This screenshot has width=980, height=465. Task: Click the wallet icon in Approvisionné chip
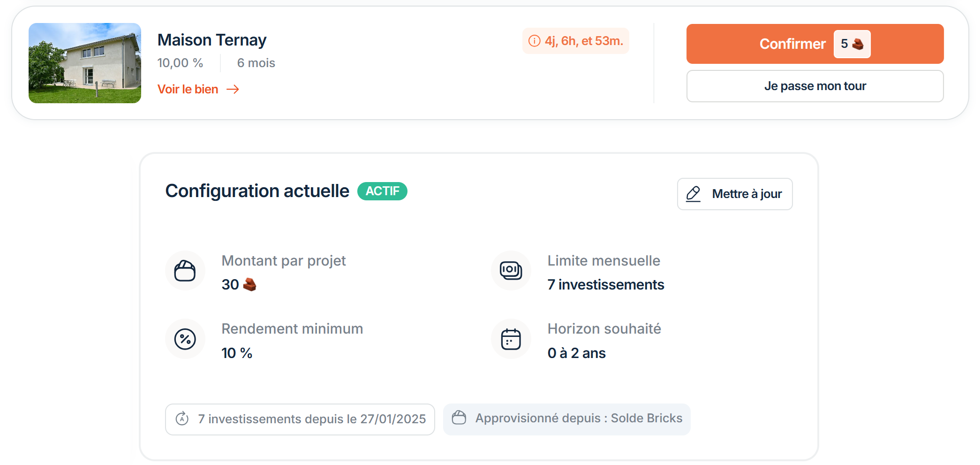click(x=459, y=418)
